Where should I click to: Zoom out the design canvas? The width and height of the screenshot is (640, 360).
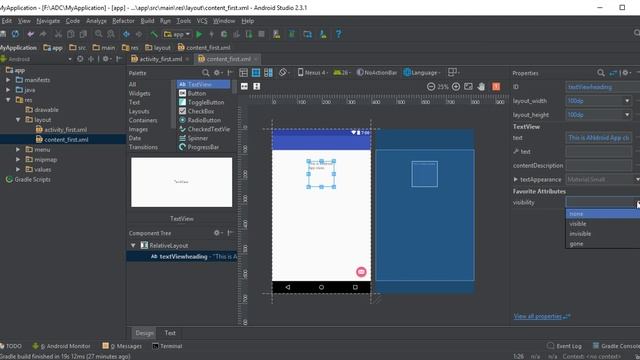[x=431, y=87]
